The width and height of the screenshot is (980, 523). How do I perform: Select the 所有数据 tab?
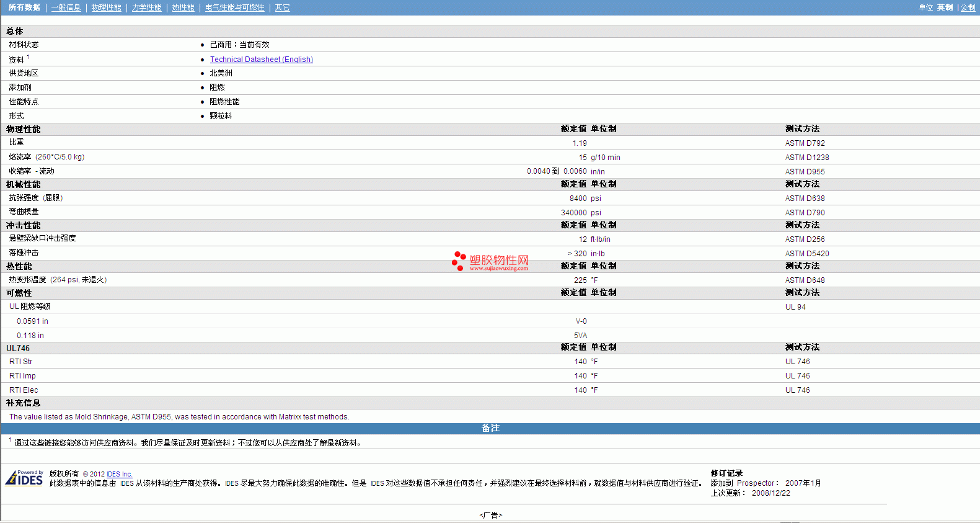(24, 7)
